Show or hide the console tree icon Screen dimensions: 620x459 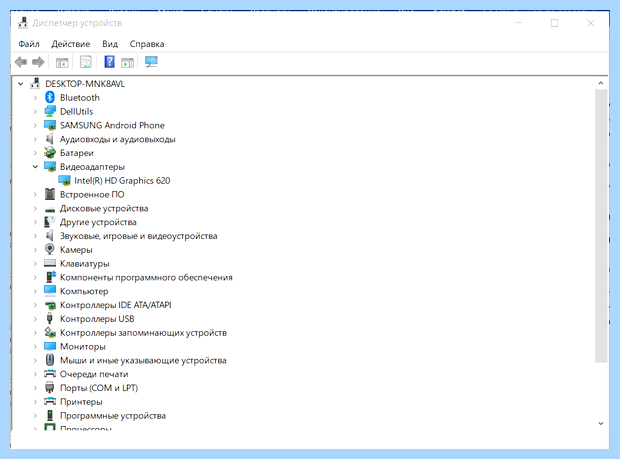pos(62,62)
